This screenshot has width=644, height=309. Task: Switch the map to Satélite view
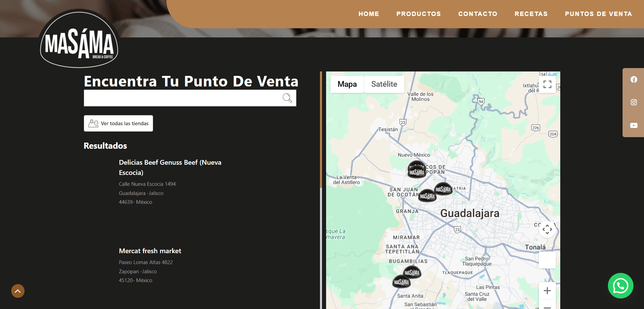(x=384, y=84)
